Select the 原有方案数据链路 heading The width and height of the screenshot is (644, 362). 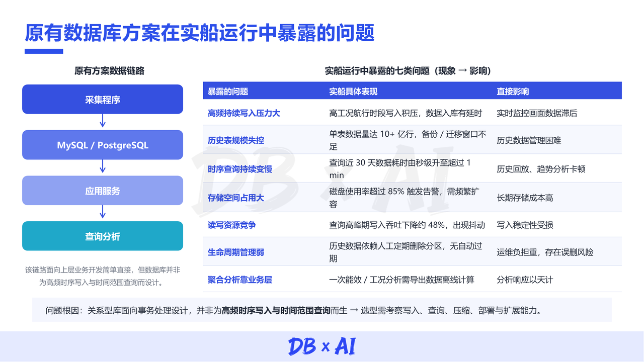pos(109,71)
